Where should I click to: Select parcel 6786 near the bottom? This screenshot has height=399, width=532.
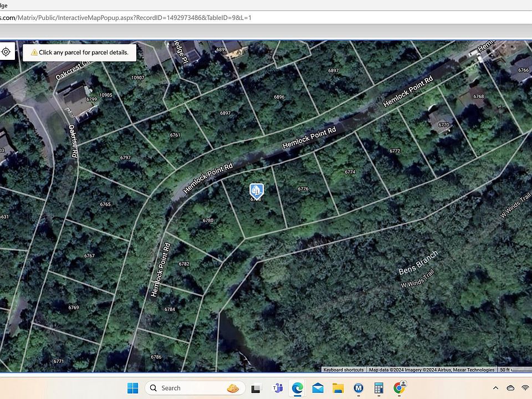click(156, 357)
